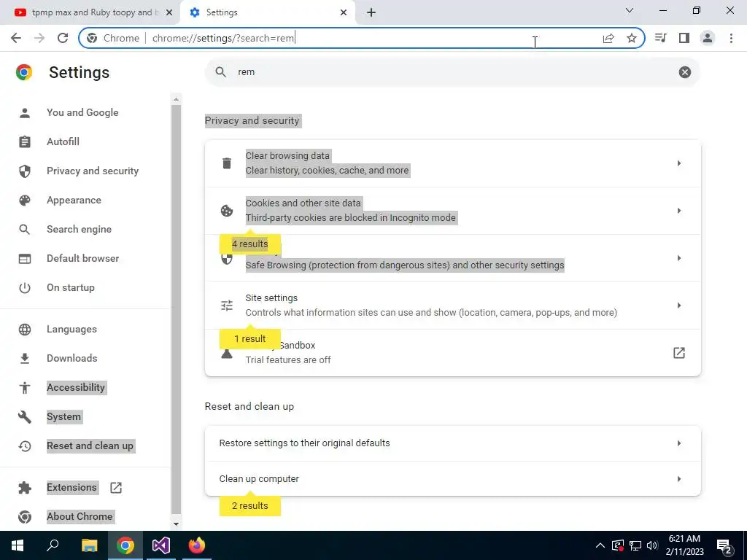Open Reset and clean up in sidebar
The image size is (747, 560).
[x=90, y=446]
